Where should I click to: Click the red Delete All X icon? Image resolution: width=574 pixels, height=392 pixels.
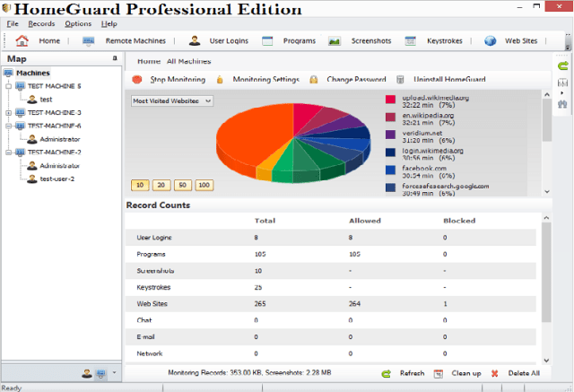(494, 374)
